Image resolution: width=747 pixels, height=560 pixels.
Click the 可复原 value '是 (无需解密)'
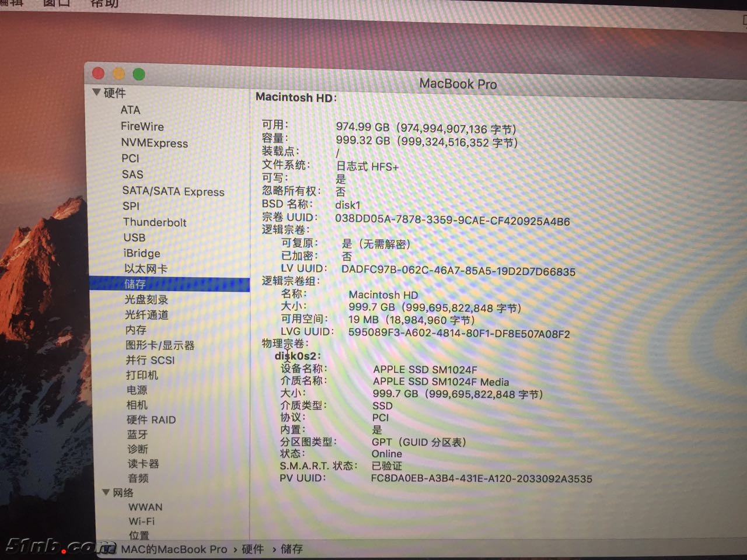376,244
